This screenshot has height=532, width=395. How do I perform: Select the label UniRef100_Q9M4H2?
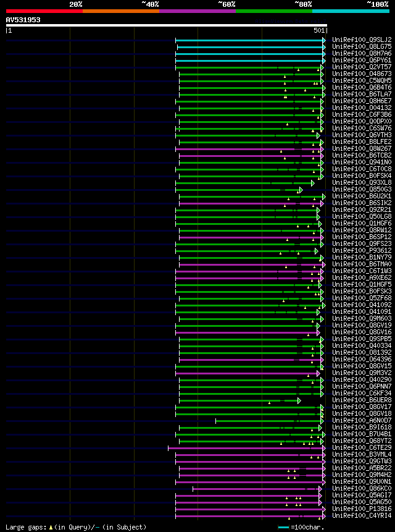point(362,475)
